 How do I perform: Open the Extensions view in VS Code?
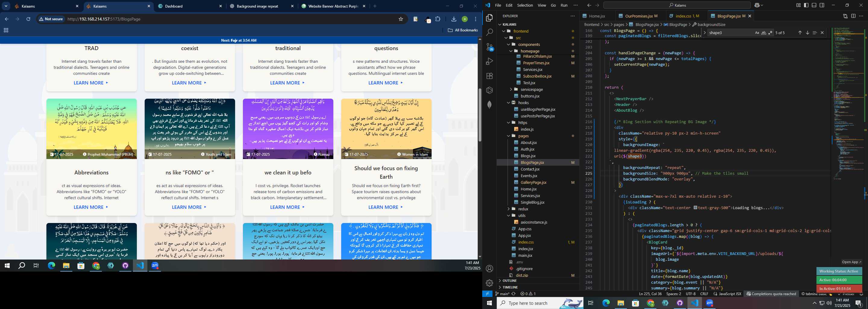(489, 76)
